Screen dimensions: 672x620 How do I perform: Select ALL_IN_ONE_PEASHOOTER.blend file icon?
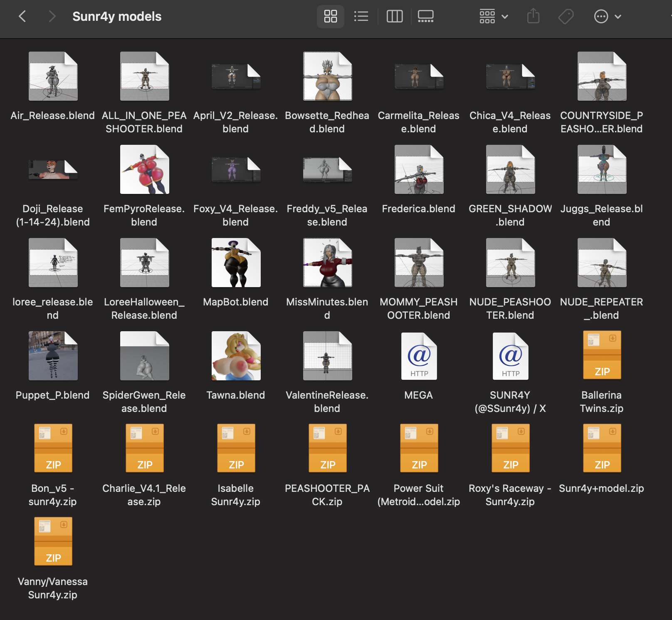145,76
